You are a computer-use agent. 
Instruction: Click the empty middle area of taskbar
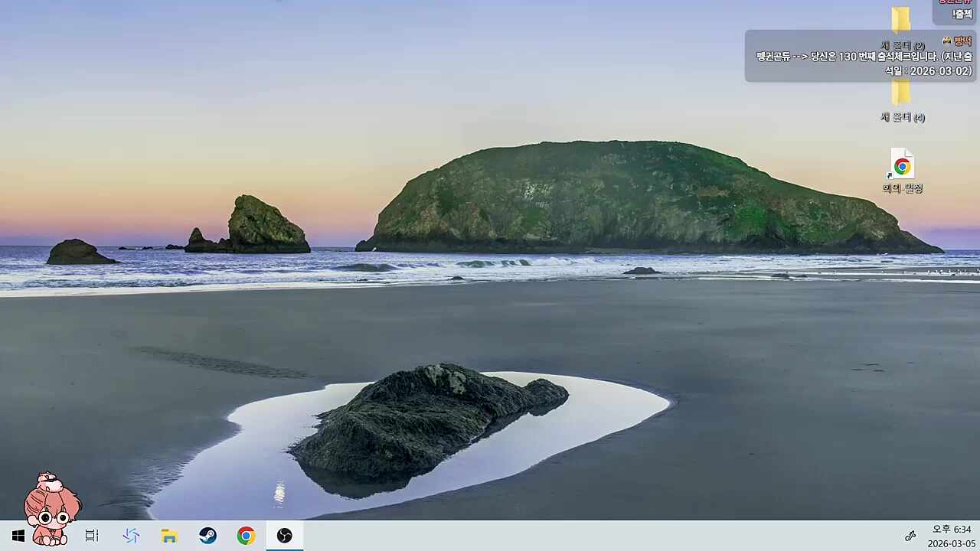pyautogui.click(x=597, y=536)
